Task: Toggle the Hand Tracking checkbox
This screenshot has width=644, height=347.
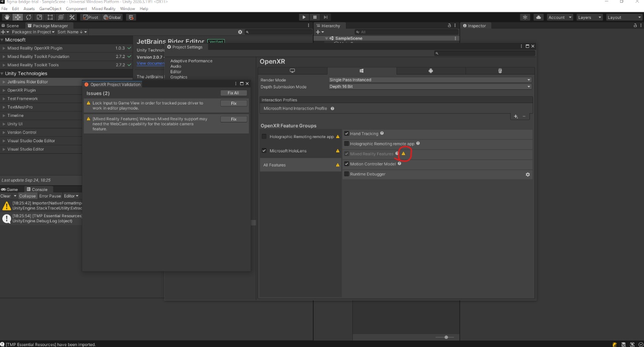Action: click(x=347, y=133)
